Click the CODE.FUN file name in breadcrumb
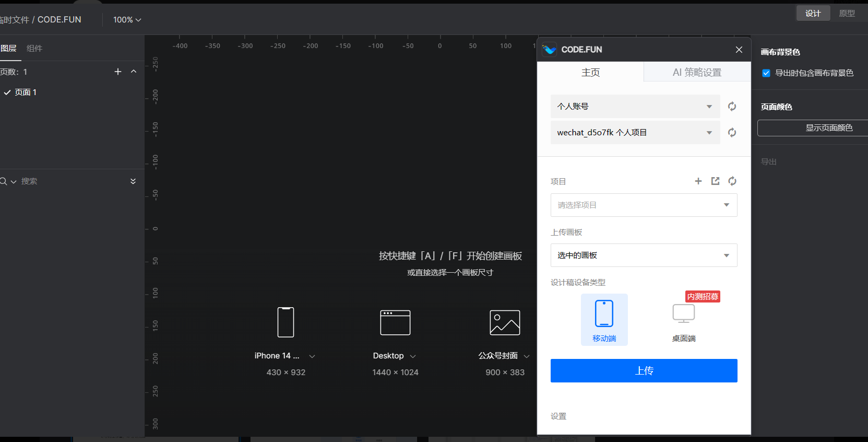 60,20
